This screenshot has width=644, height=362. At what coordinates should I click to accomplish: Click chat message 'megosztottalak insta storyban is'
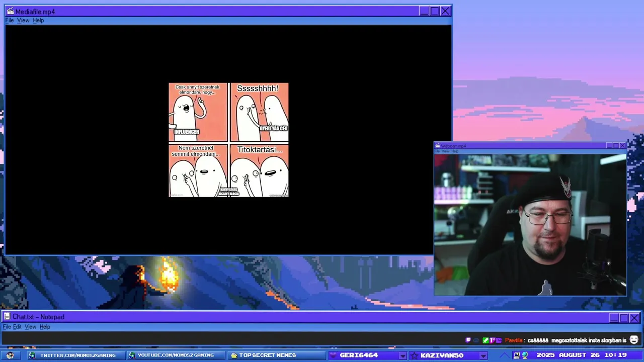point(589,340)
